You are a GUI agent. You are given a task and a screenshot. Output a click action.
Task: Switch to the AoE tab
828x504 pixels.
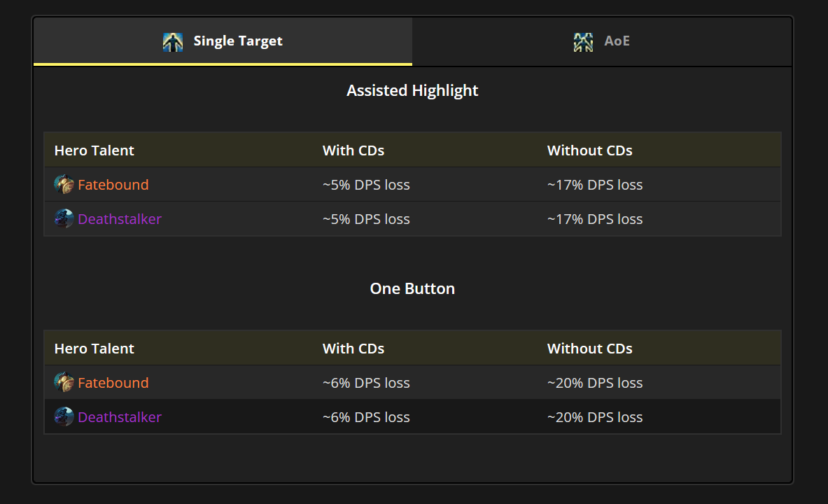[617, 41]
